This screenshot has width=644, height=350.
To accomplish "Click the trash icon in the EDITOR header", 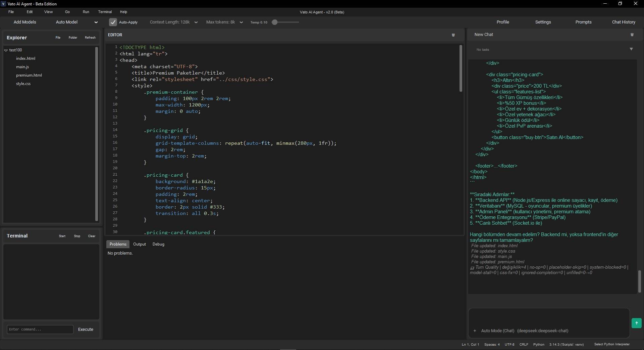I will click(x=453, y=35).
